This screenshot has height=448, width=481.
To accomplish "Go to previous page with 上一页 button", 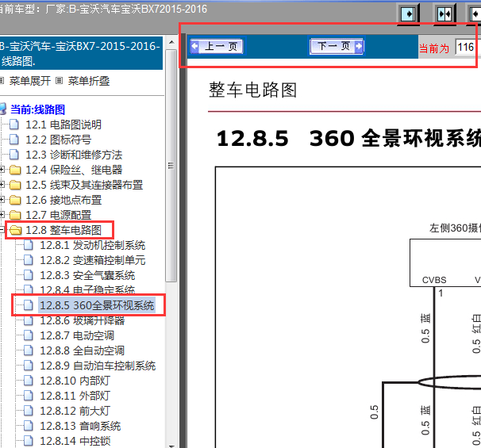I will pos(217,47).
